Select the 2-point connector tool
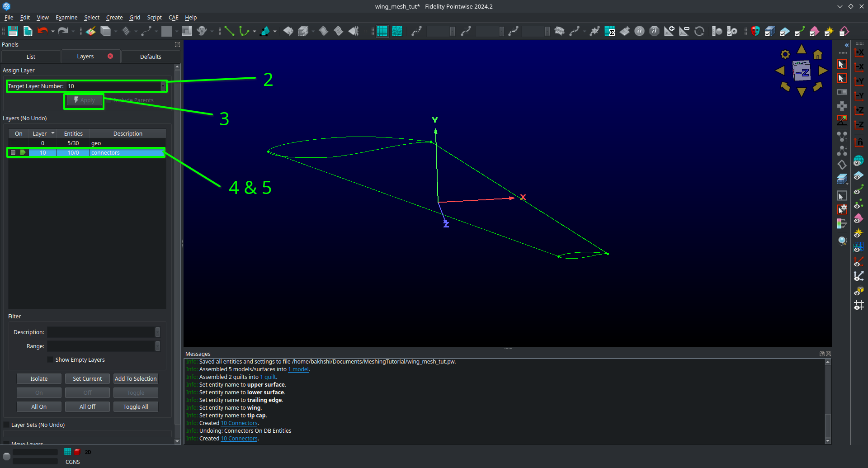 (229, 31)
